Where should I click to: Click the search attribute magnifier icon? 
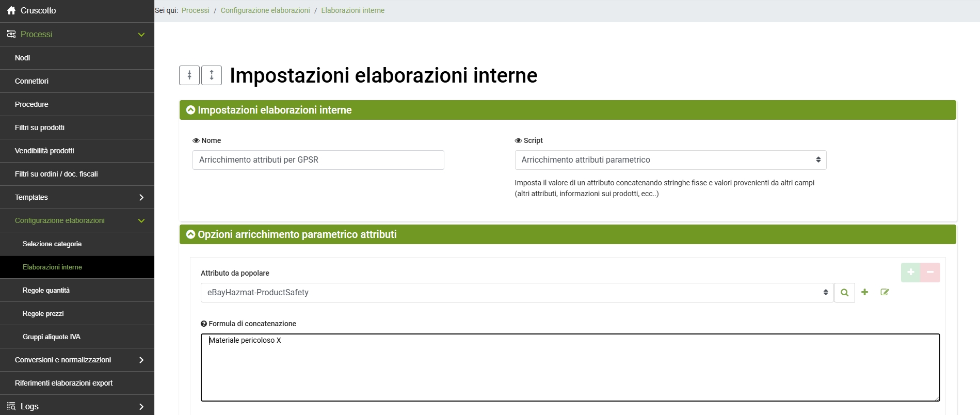point(844,293)
